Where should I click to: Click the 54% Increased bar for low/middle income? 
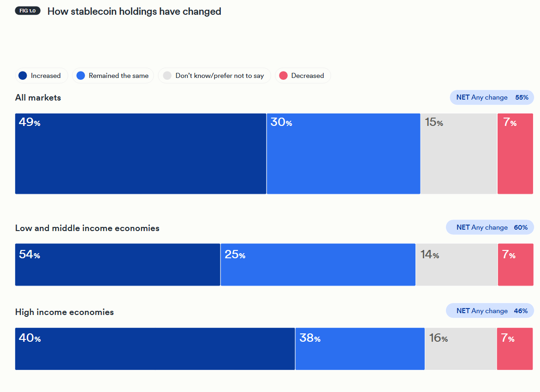pos(118,265)
